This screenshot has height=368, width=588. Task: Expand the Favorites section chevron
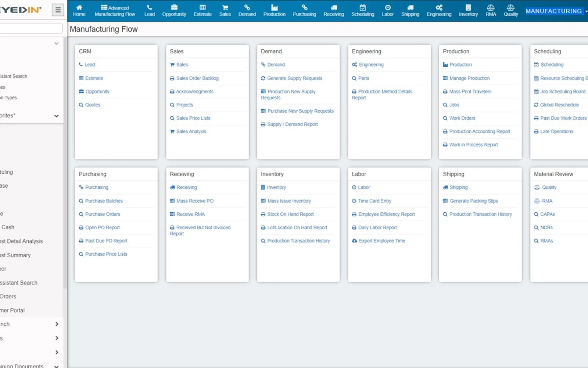click(56, 116)
